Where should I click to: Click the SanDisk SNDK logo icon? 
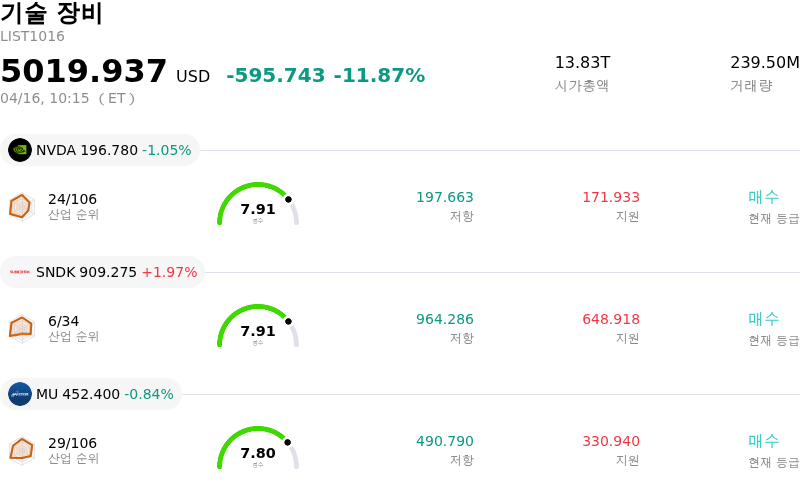coord(20,272)
